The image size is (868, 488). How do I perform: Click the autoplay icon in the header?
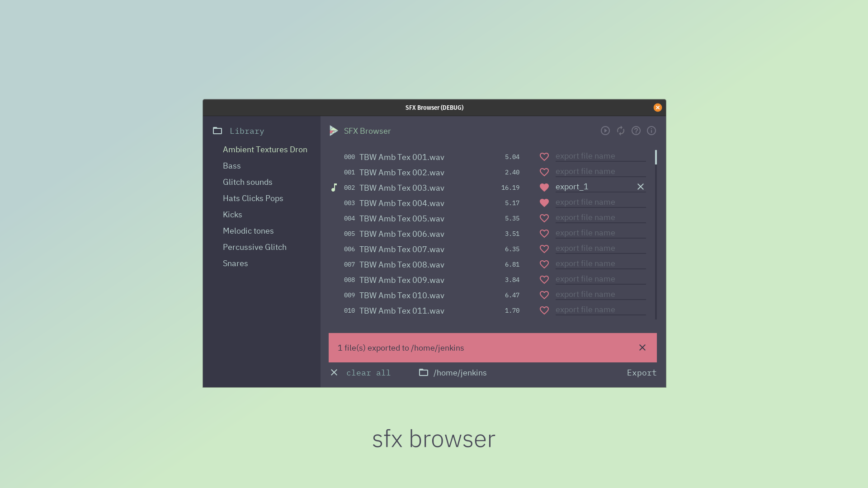[x=605, y=131]
